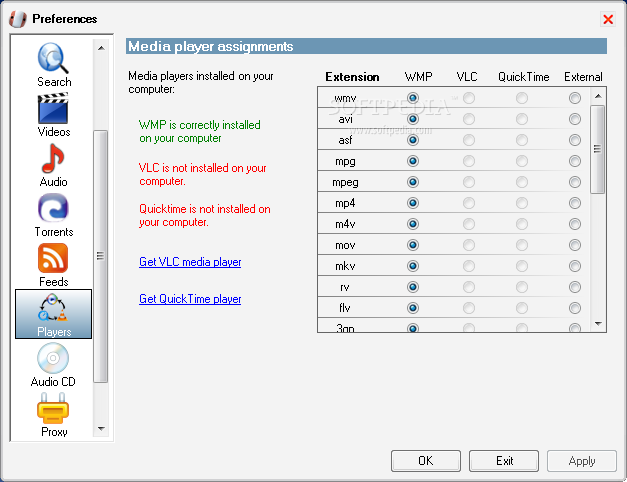Image resolution: width=627 pixels, height=482 pixels.
Task: Click the WMP column header
Action: (x=418, y=77)
